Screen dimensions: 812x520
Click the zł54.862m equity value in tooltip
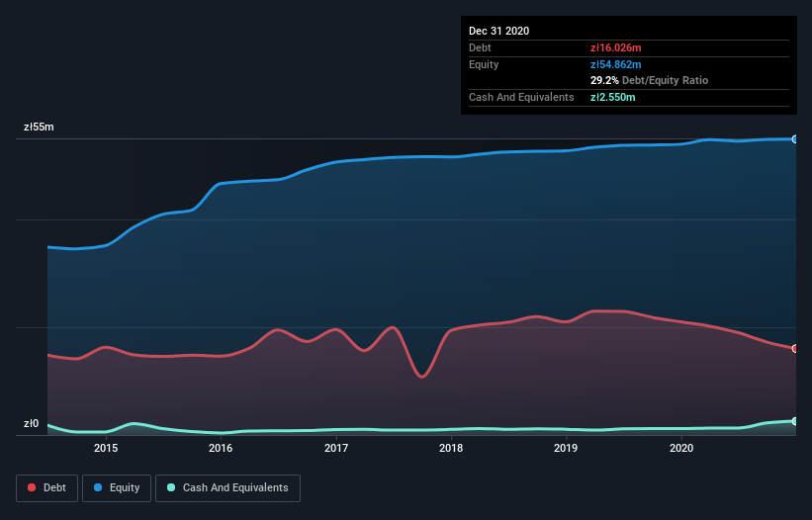[x=616, y=64]
